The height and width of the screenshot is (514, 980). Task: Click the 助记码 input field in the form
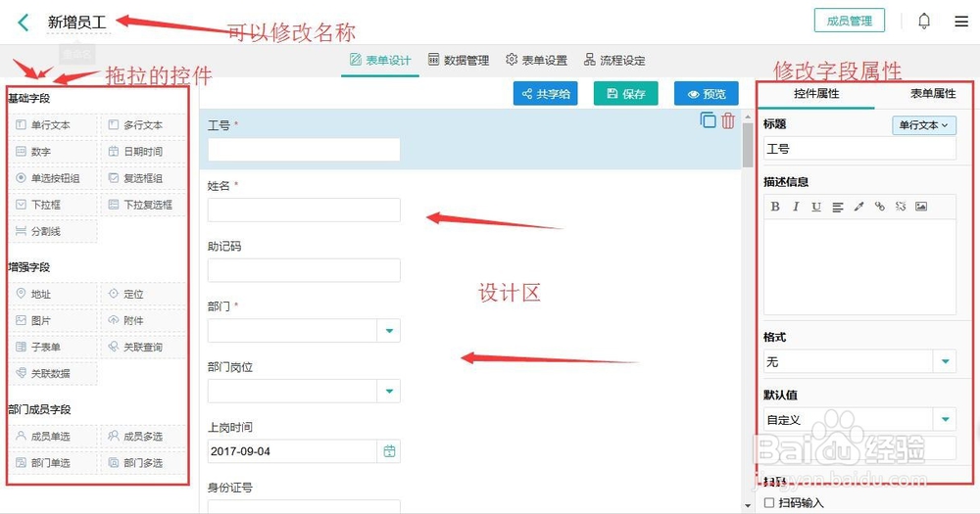click(304, 270)
